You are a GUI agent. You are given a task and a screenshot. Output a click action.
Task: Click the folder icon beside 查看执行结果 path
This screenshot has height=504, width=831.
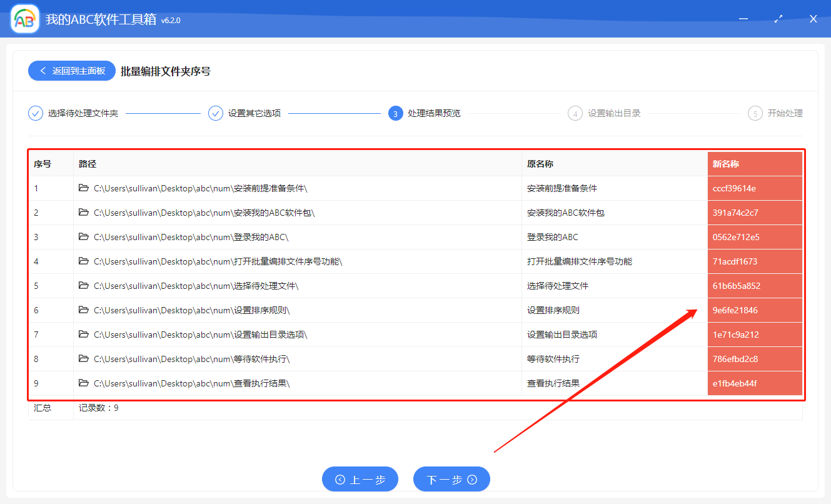point(84,383)
